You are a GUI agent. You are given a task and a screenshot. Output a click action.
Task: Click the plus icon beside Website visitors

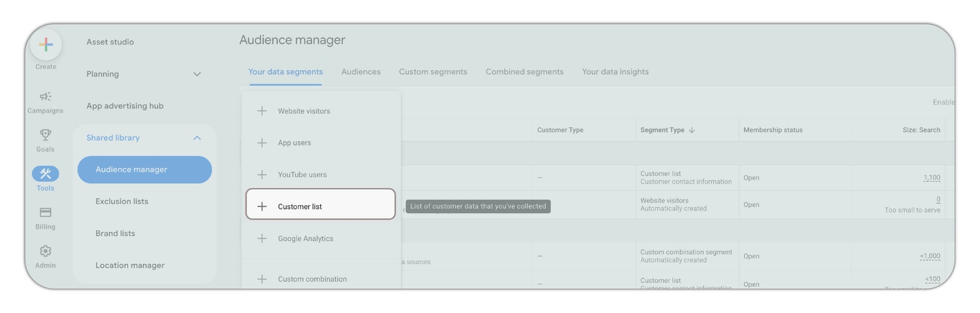pos(262,111)
